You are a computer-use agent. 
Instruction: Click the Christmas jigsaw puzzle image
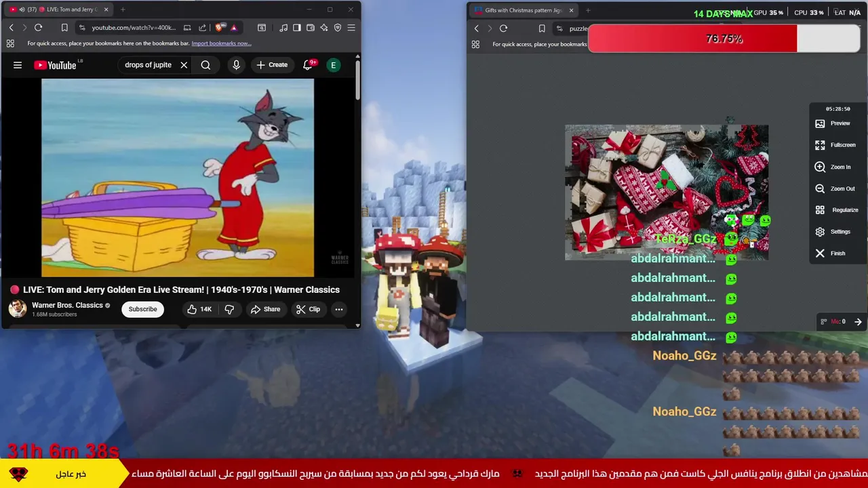(x=667, y=192)
